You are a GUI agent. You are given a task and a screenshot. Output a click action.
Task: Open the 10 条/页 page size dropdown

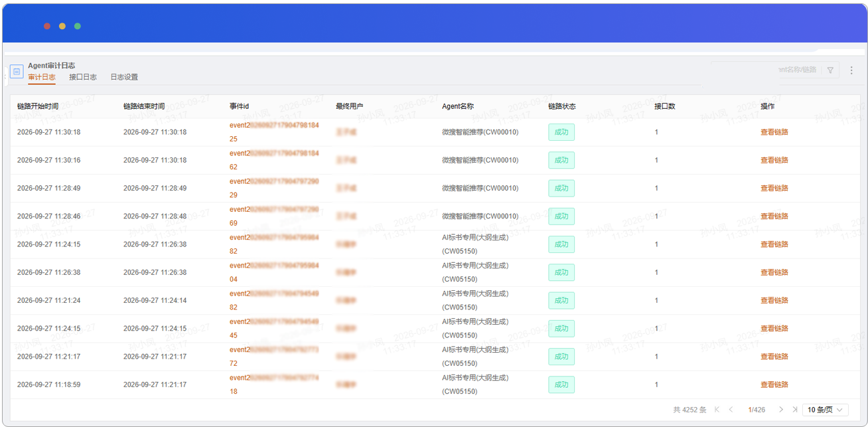pyautogui.click(x=826, y=410)
